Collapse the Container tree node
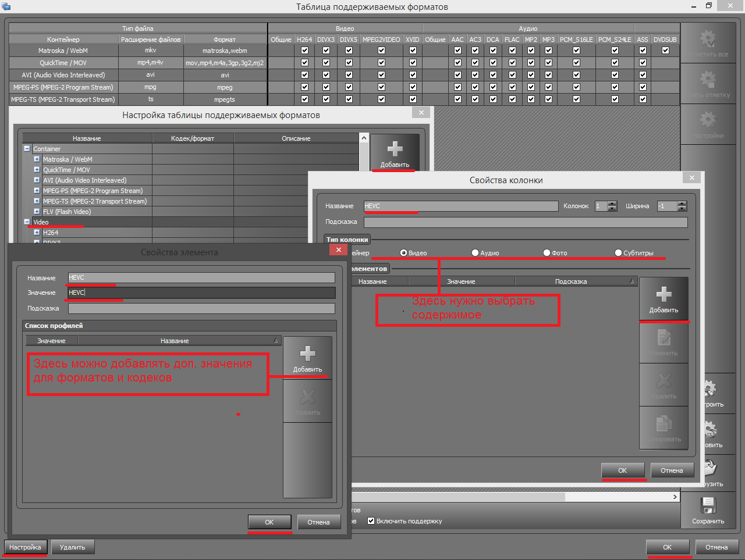 (x=27, y=149)
